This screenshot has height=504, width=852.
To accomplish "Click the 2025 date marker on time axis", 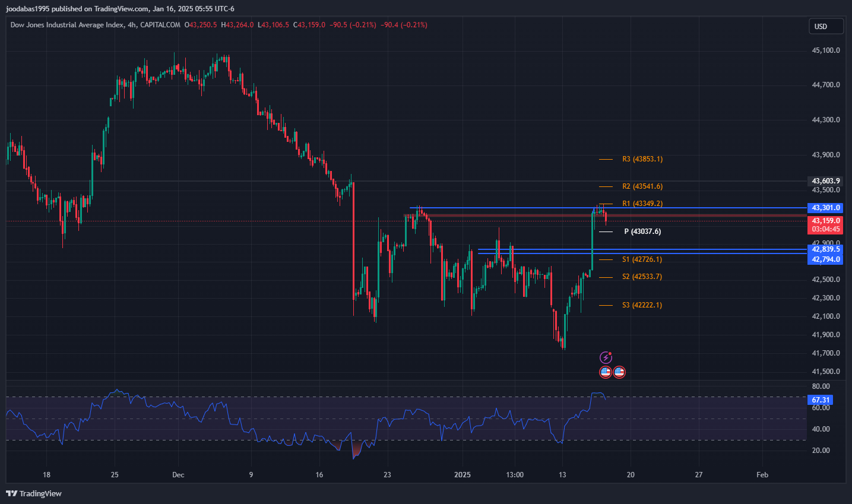I will [462, 474].
